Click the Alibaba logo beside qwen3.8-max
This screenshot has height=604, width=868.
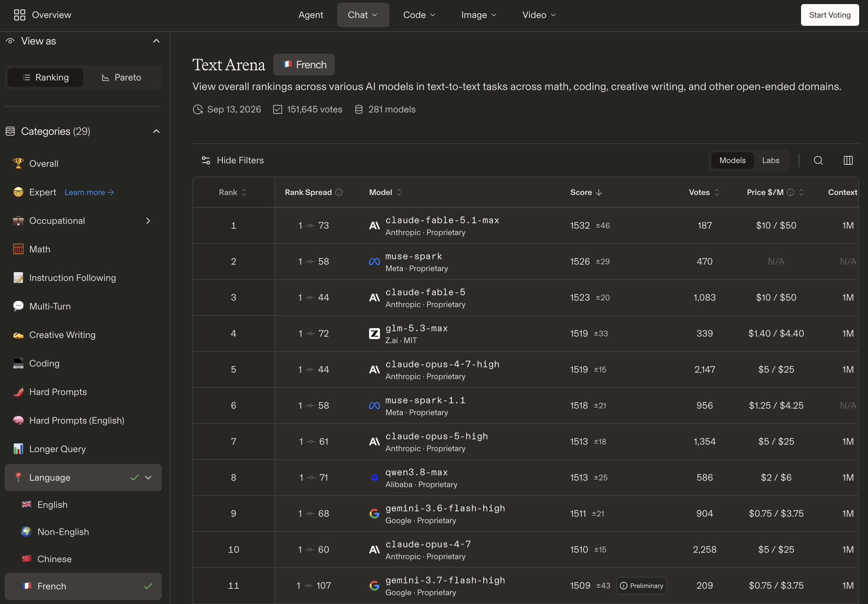point(374,477)
